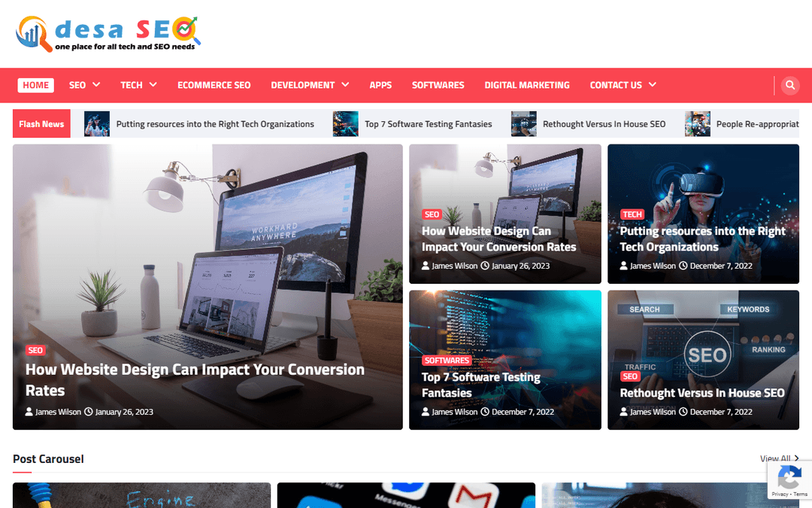The image size is (812, 508).
Task: Open the search magnifier icon in navbar
Action: [x=789, y=85]
